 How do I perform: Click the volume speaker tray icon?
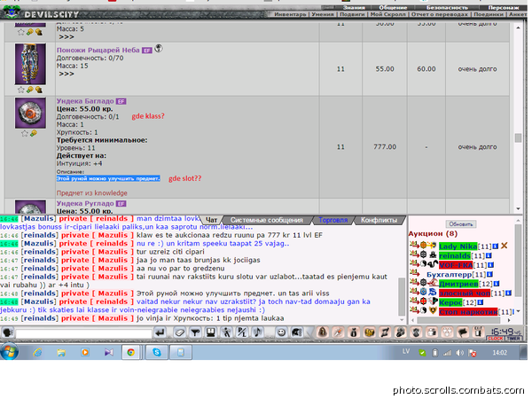pyautogui.click(x=459, y=353)
